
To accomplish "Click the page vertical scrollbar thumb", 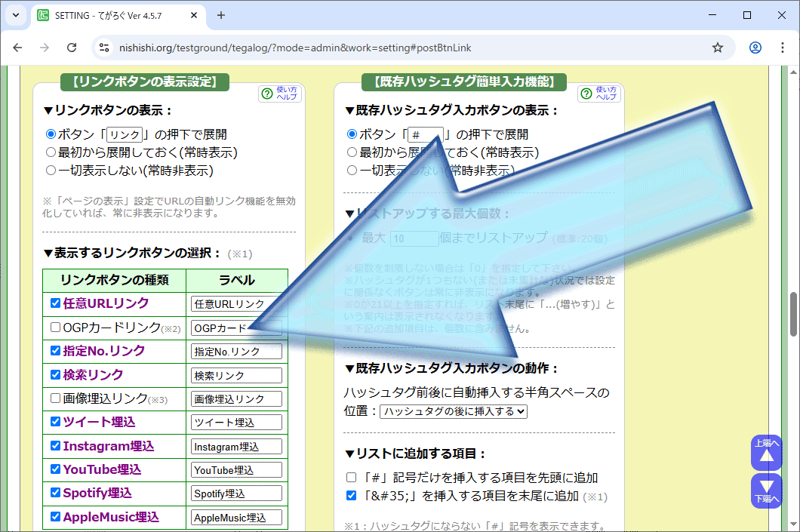I will tap(793, 314).
